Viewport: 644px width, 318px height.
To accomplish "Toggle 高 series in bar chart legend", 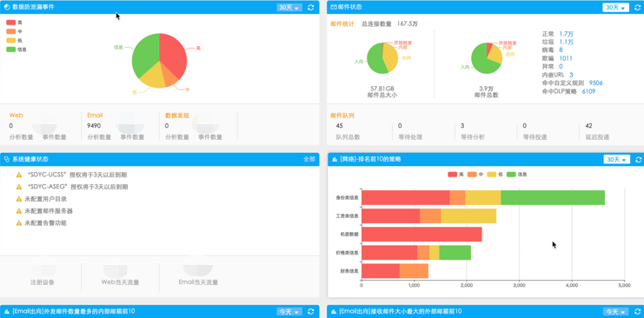I will pyautogui.click(x=455, y=174).
